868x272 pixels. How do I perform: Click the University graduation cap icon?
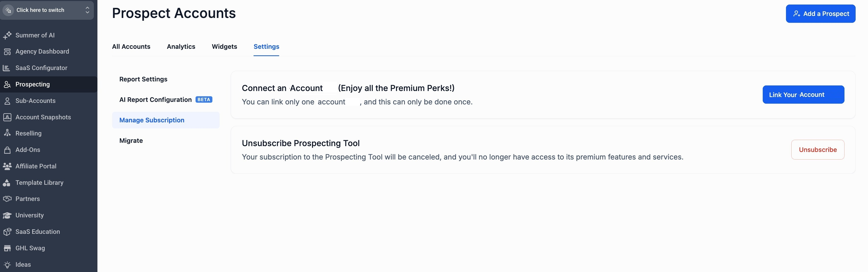tap(7, 215)
